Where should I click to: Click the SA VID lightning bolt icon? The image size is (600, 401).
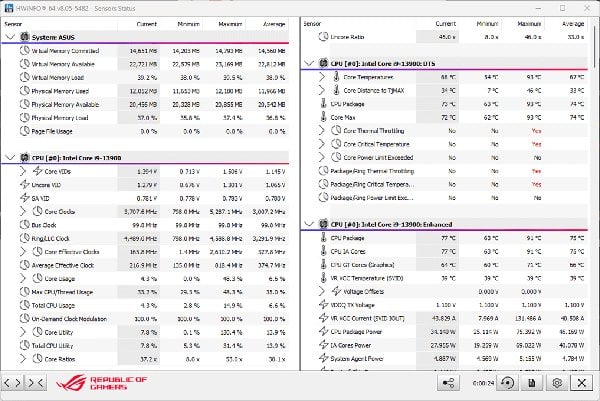tap(25, 198)
